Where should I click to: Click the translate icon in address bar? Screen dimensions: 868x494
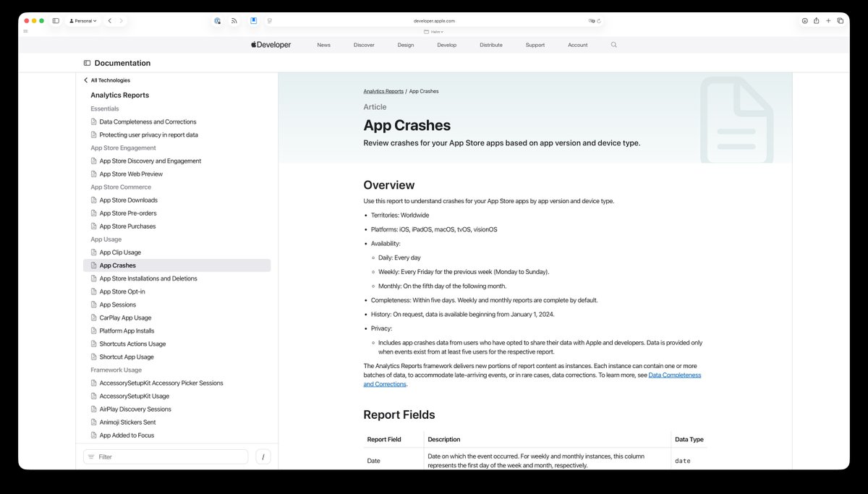592,21
